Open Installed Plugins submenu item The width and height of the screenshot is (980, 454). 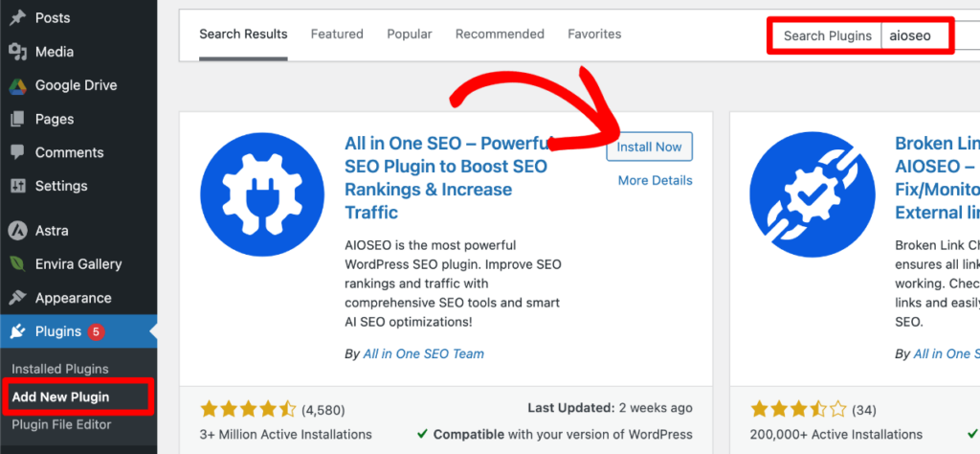coord(60,369)
